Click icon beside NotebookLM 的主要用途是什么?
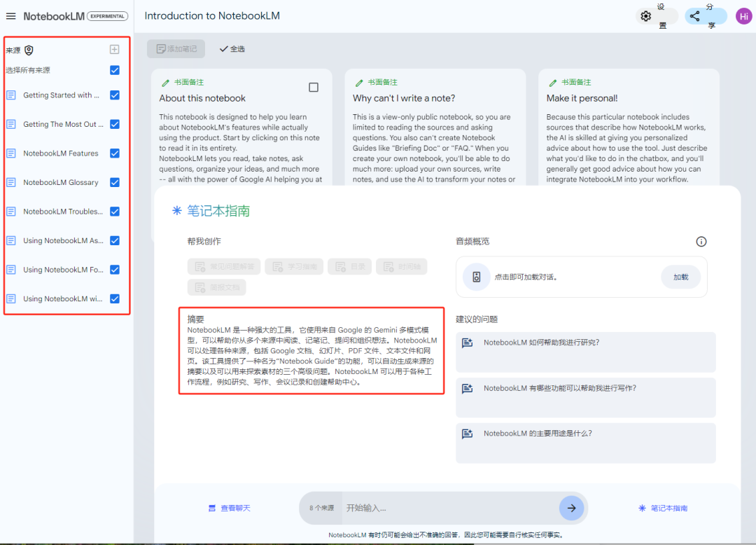Image resolution: width=756 pixels, height=545 pixels. 467,434
